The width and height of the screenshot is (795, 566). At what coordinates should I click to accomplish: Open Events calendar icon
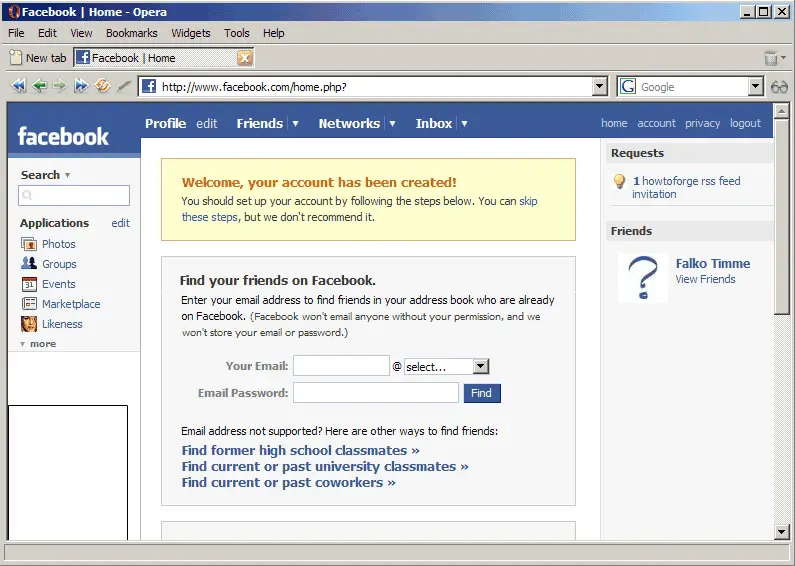pyautogui.click(x=29, y=284)
